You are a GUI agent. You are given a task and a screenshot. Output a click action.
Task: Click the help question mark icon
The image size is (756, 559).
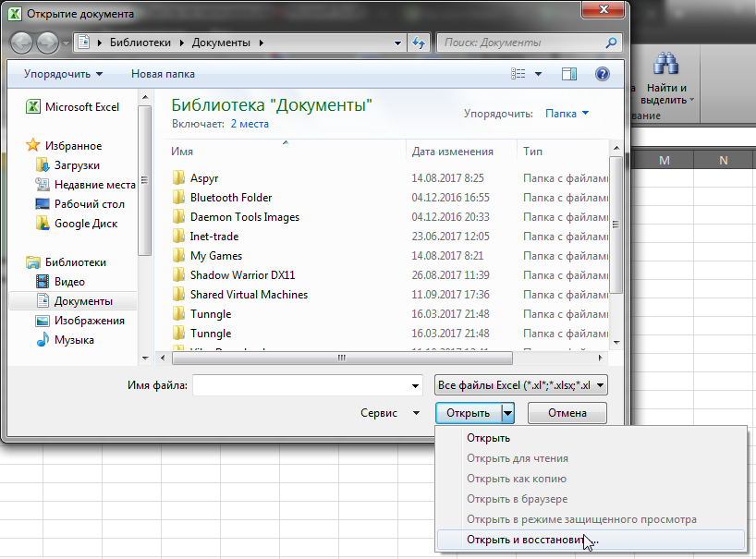(x=602, y=74)
